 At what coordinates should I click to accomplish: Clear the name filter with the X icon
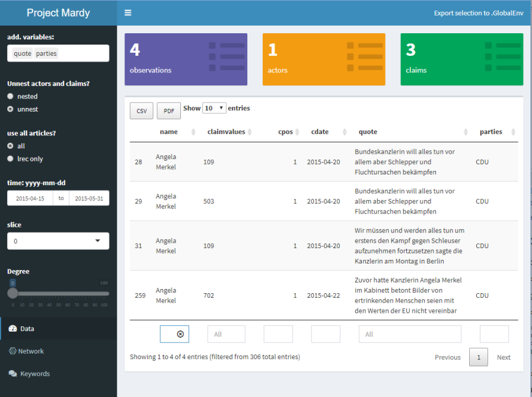180,334
